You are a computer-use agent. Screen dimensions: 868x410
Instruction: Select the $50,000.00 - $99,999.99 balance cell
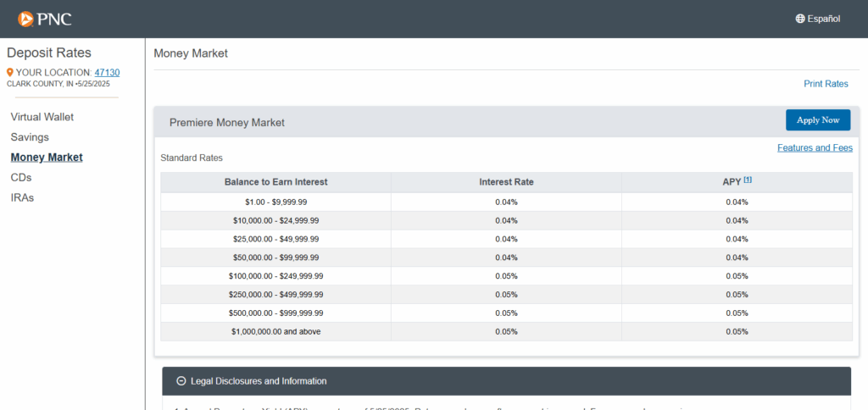275,258
